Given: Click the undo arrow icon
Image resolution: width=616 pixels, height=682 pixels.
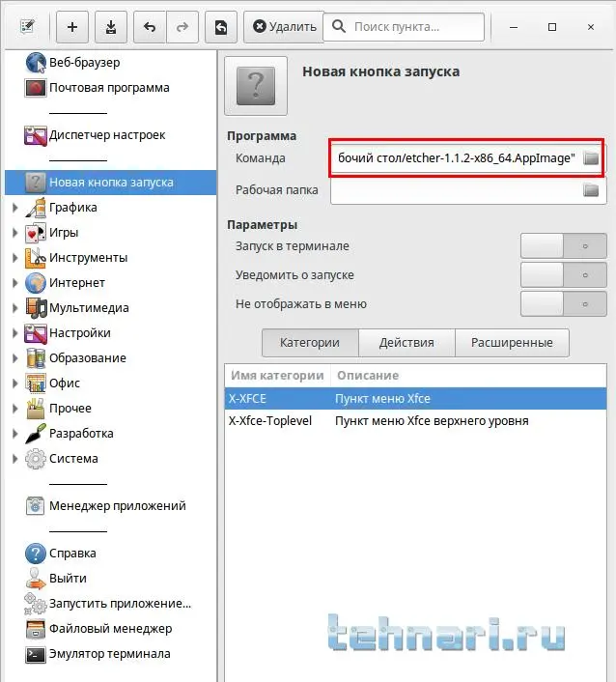Looking at the screenshot, I should point(150,27).
